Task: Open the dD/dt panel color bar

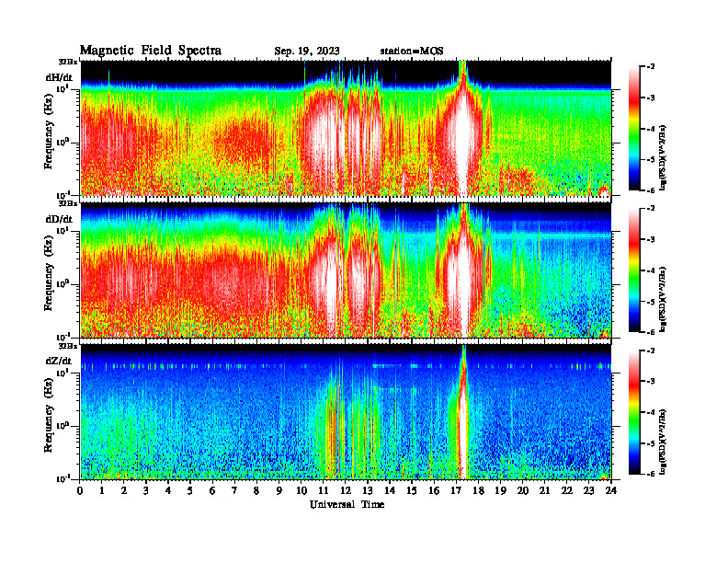Action: coord(633,270)
